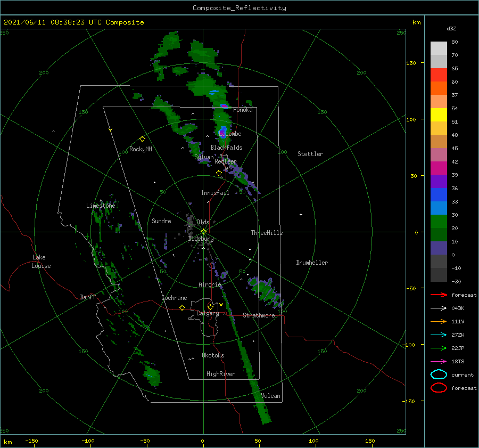Click the yellow diamond marker below RedDeer

219,173
